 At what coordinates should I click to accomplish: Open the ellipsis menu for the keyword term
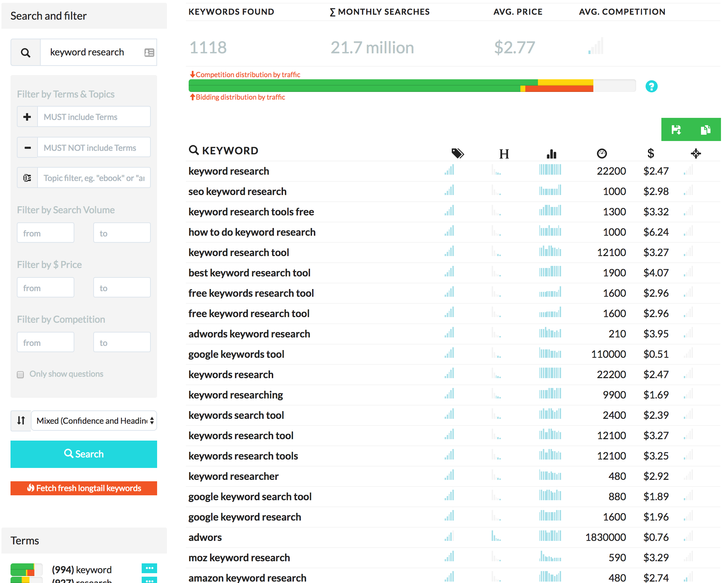149,569
